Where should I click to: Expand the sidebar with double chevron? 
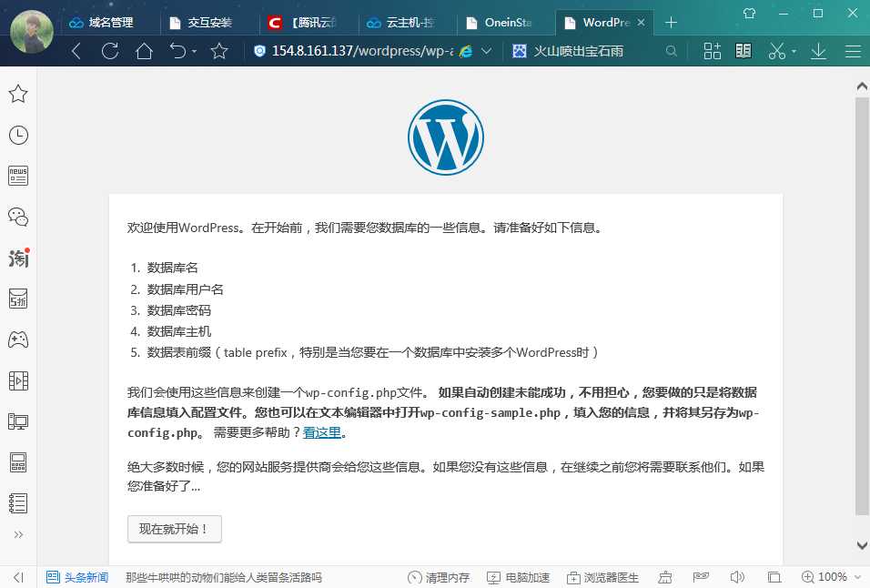18,534
